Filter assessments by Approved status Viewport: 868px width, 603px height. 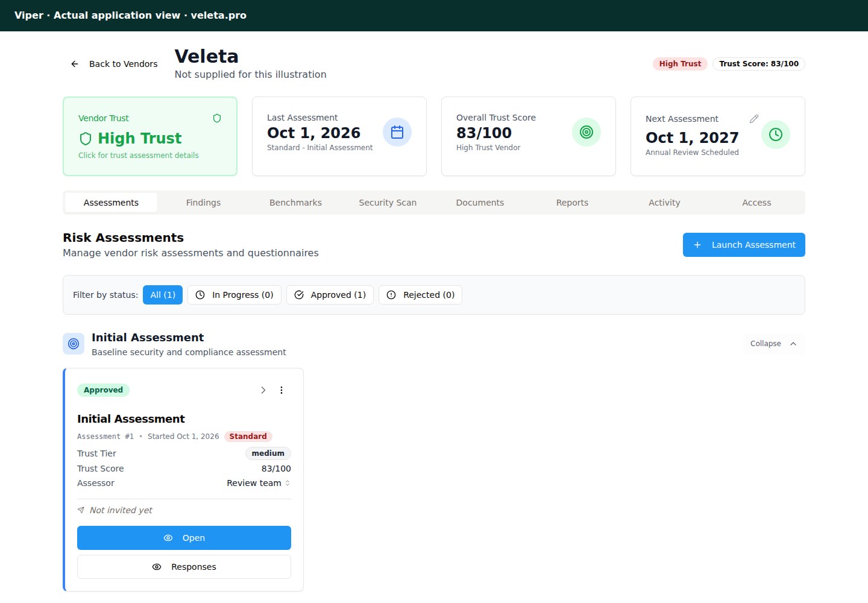(x=330, y=295)
